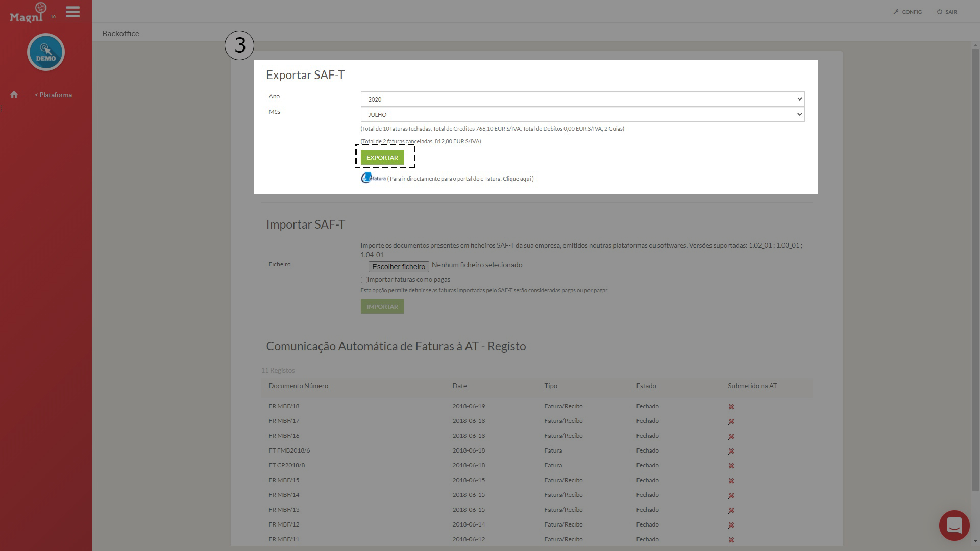Click the green EXPORTAR button
The image size is (980, 551).
pos(382,157)
